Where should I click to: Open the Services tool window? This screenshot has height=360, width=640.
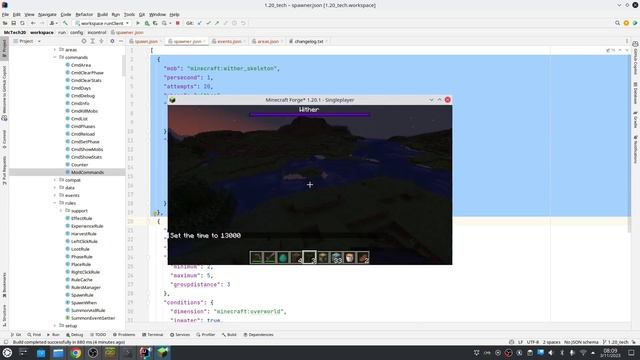180,335
